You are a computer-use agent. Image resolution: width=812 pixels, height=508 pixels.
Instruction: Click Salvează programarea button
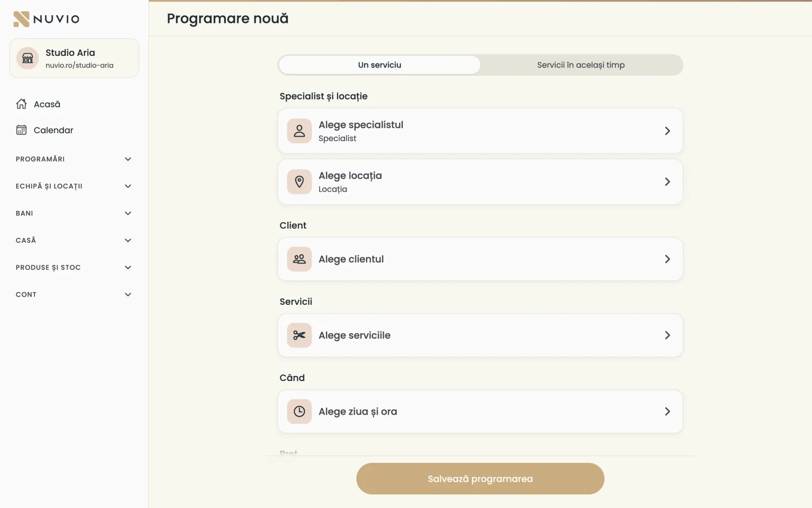[480, 479]
